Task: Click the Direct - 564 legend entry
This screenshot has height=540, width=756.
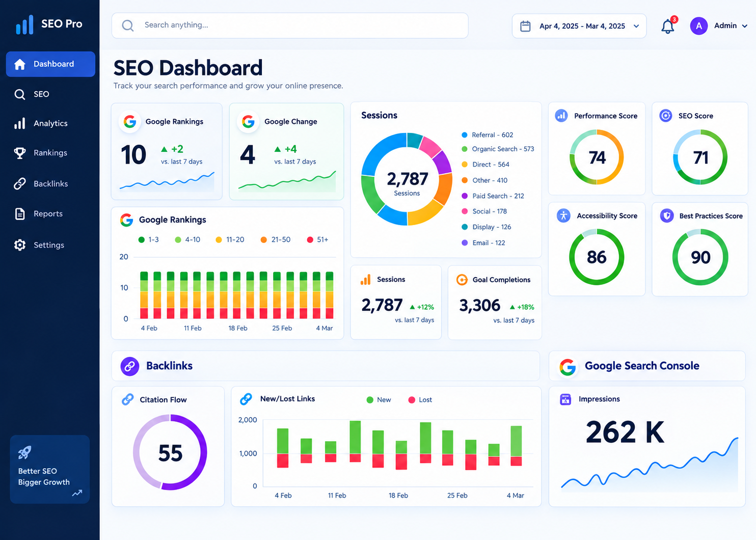Action: click(x=485, y=165)
